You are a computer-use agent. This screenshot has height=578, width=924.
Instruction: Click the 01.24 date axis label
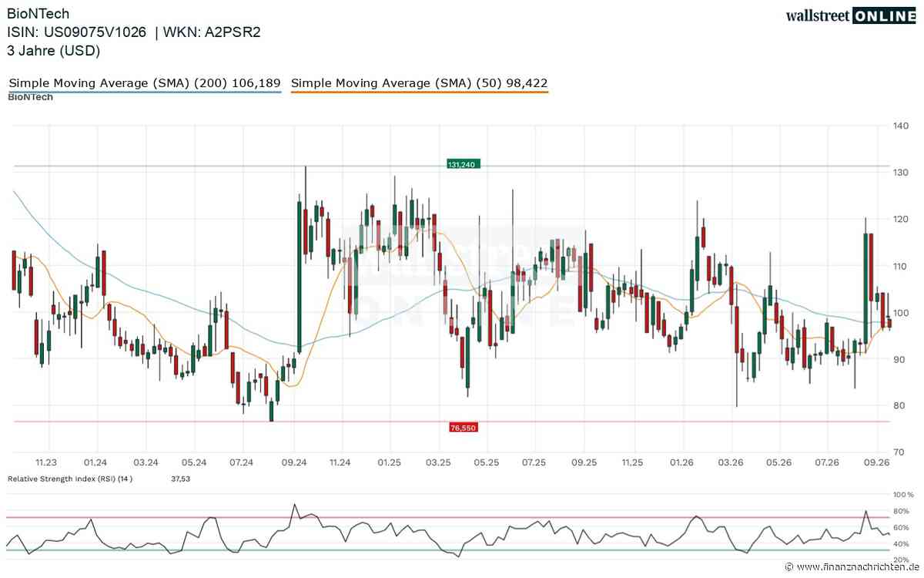pyautogui.click(x=95, y=462)
